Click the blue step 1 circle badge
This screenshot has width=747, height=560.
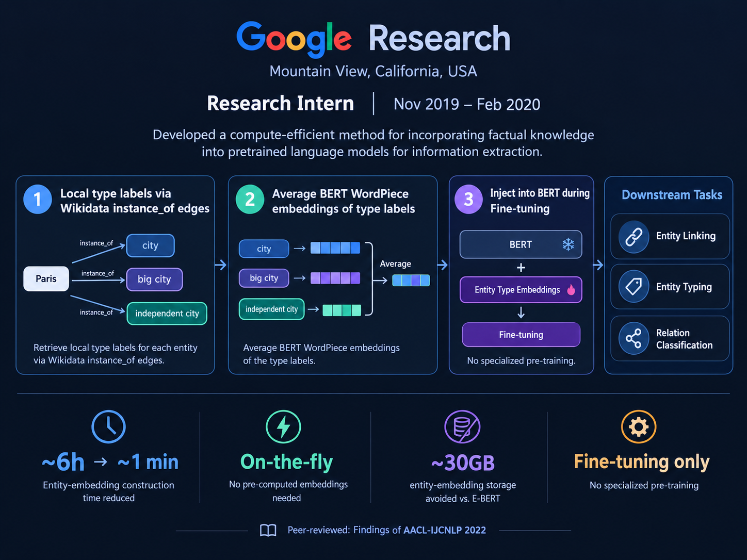click(x=37, y=199)
